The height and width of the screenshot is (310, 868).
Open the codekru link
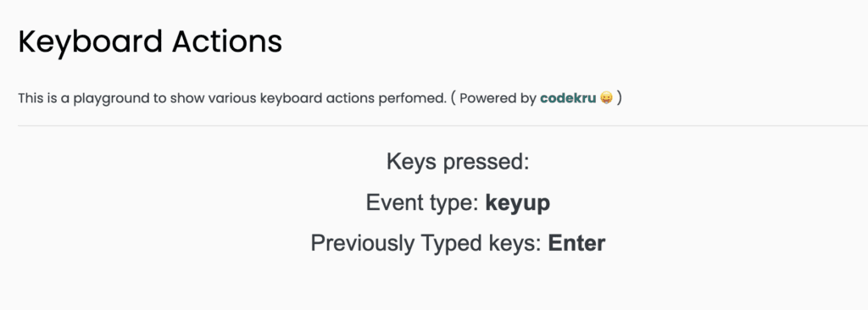pos(568,98)
